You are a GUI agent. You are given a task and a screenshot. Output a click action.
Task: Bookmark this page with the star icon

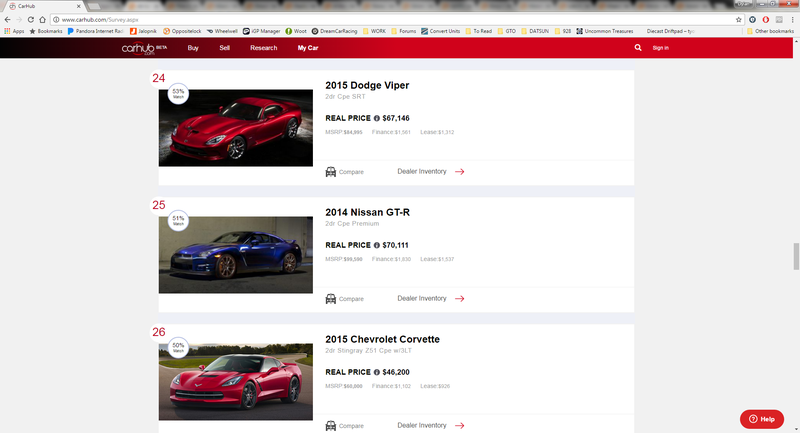click(x=738, y=19)
